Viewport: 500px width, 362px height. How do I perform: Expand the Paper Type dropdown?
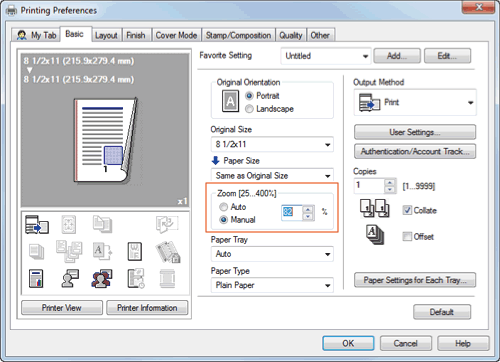272,285
